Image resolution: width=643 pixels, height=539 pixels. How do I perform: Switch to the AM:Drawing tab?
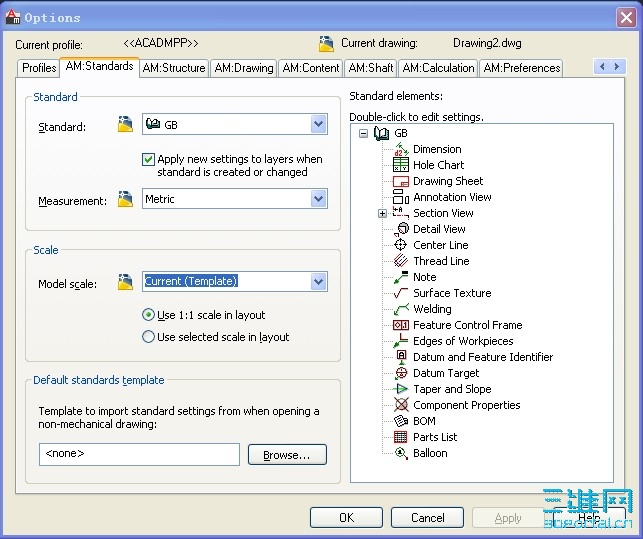(244, 68)
